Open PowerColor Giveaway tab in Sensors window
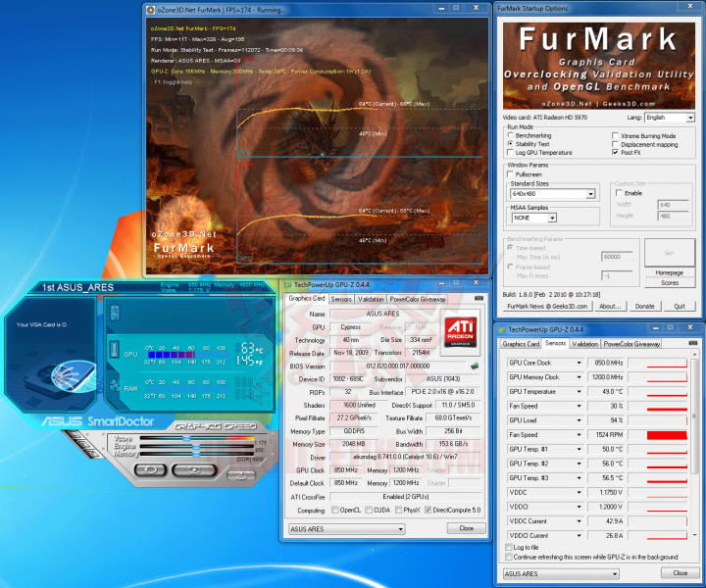This screenshot has width=706, height=588. click(631, 344)
